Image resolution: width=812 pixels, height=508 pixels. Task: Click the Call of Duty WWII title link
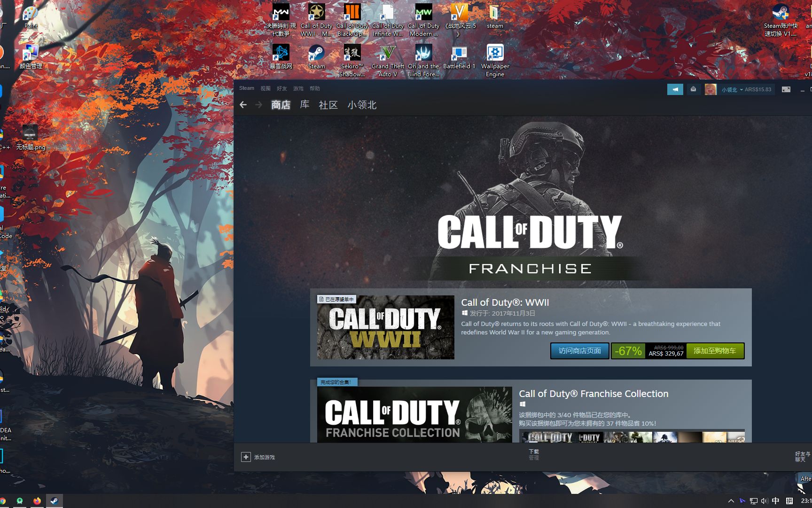505,302
